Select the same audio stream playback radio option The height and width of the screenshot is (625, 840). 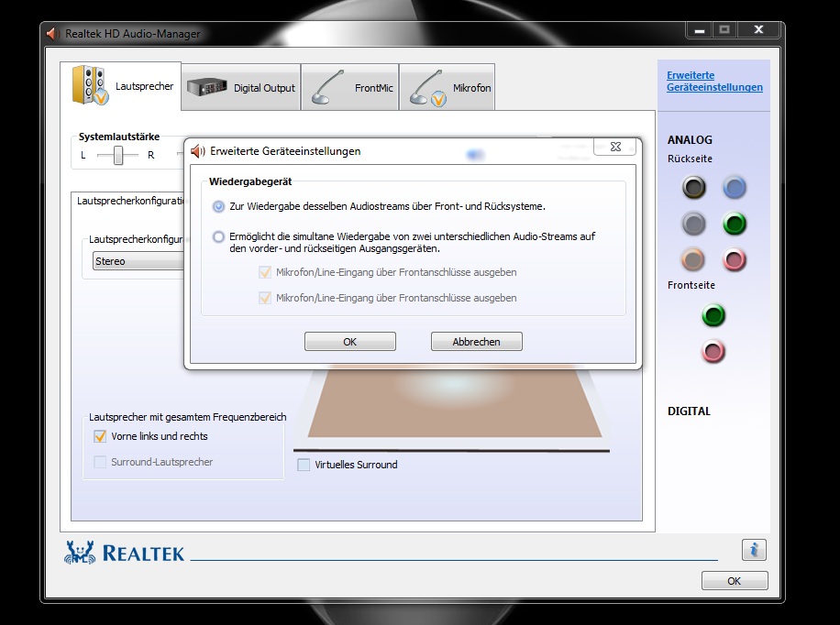click(218, 206)
